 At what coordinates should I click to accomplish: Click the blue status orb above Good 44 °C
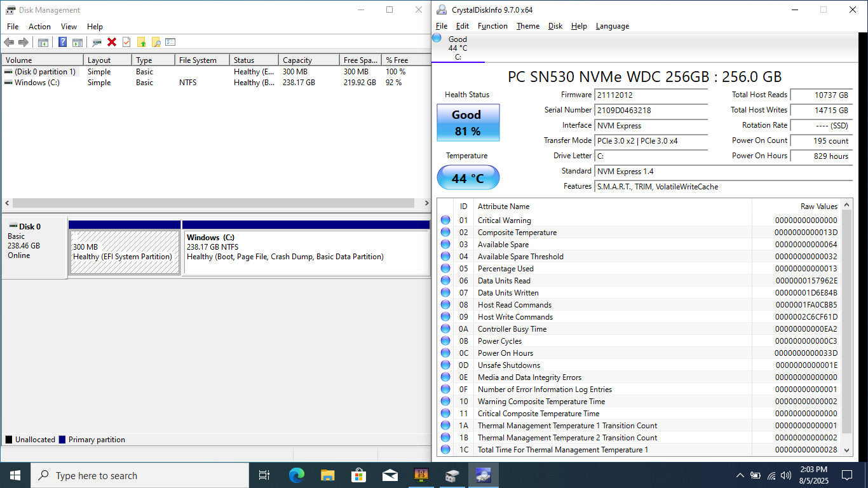pyautogui.click(x=437, y=38)
